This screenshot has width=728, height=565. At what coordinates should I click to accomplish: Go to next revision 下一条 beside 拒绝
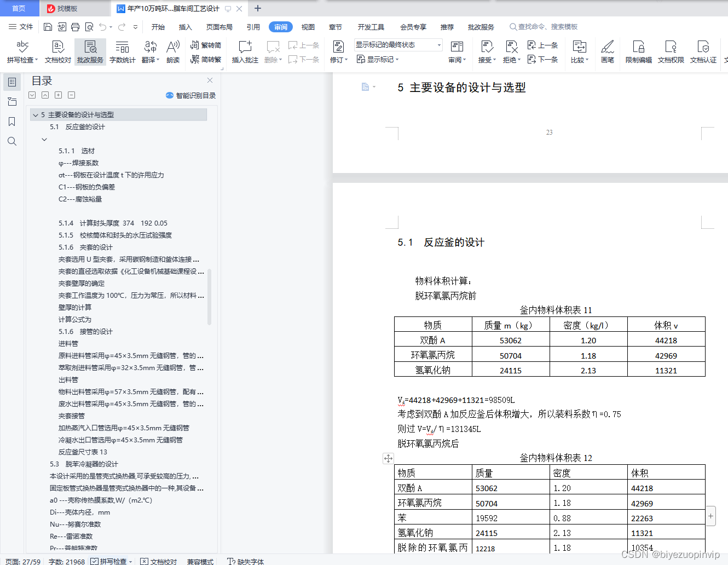(542, 59)
